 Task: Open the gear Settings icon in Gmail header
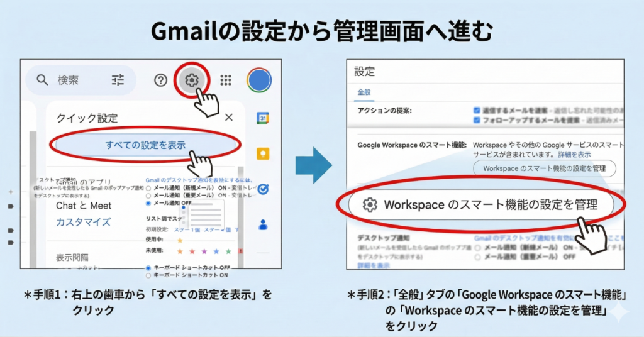[191, 80]
